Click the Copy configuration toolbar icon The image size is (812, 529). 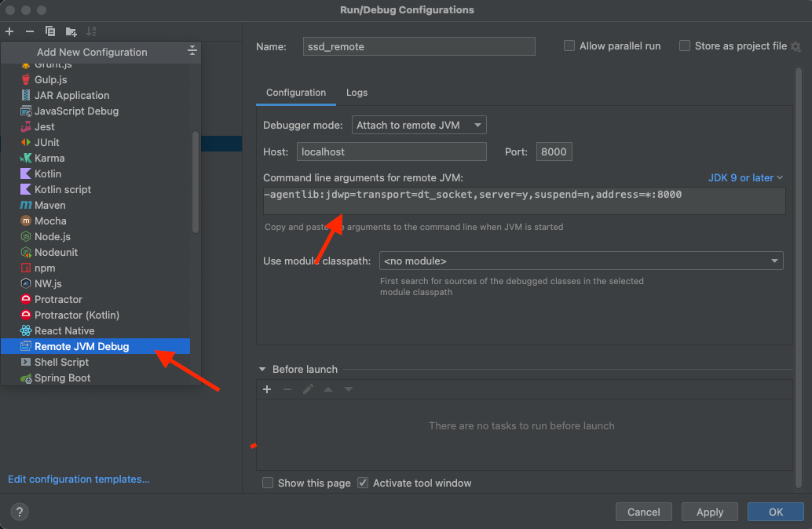(50, 31)
